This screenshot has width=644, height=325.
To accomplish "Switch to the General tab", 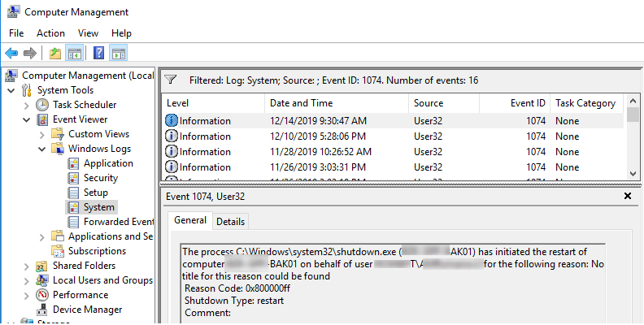I will [x=190, y=220].
